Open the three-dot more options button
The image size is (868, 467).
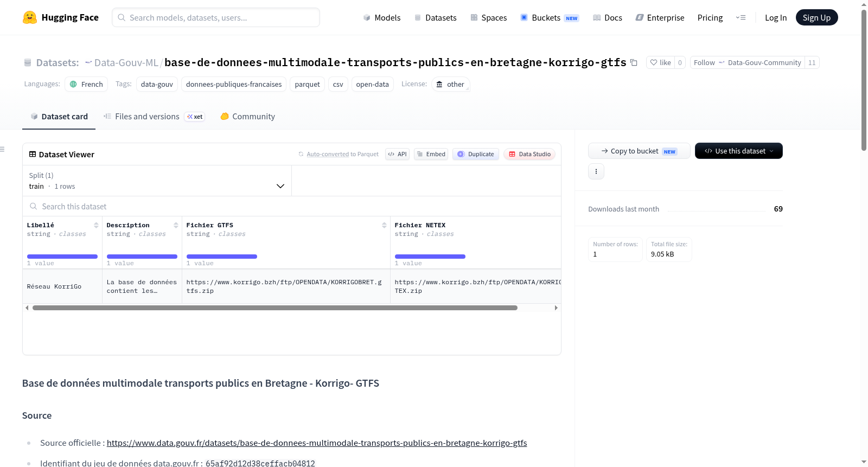pos(596,171)
